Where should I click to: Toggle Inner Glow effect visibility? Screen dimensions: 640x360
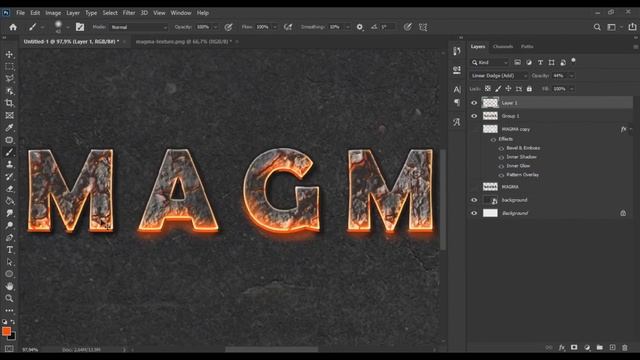tap(501, 166)
